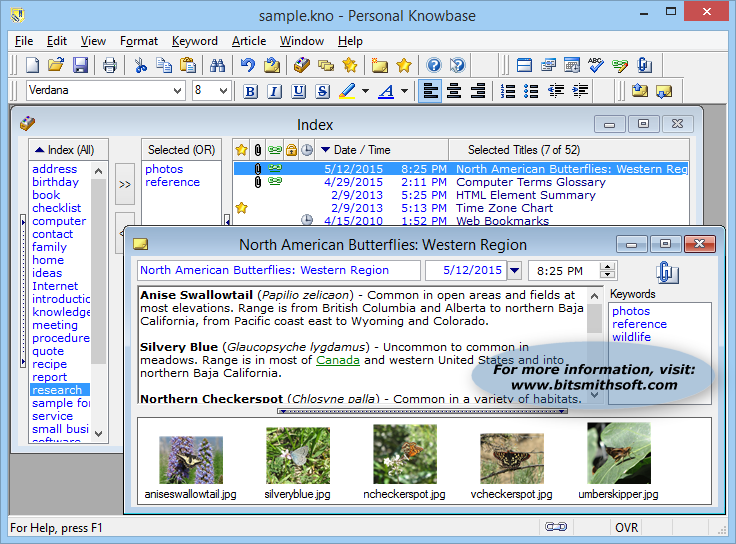Open the Article menu
The width and height of the screenshot is (736, 544).
coord(249,41)
